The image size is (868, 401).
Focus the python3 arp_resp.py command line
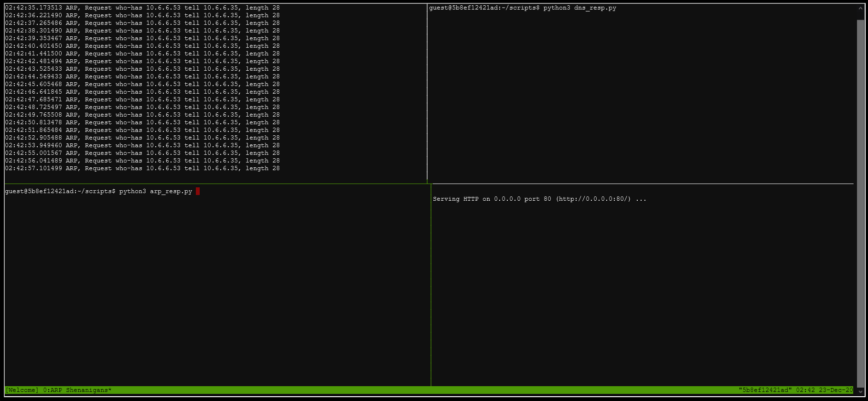tap(155, 191)
